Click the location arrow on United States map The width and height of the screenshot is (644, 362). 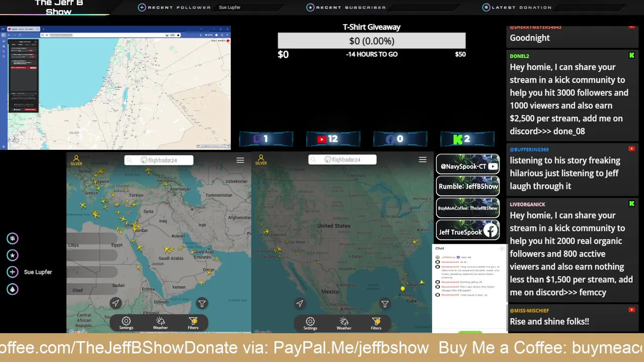click(x=300, y=303)
